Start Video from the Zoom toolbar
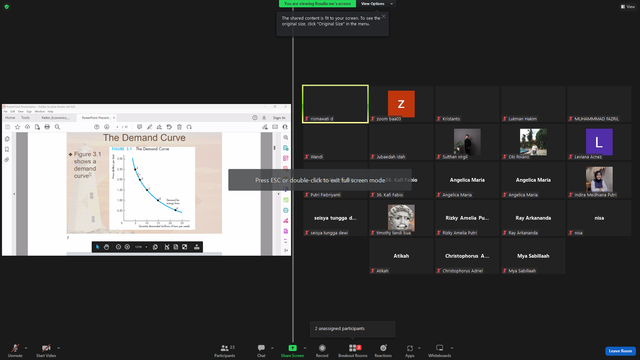Image resolution: width=640 pixels, height=360 pixels. 46,350
